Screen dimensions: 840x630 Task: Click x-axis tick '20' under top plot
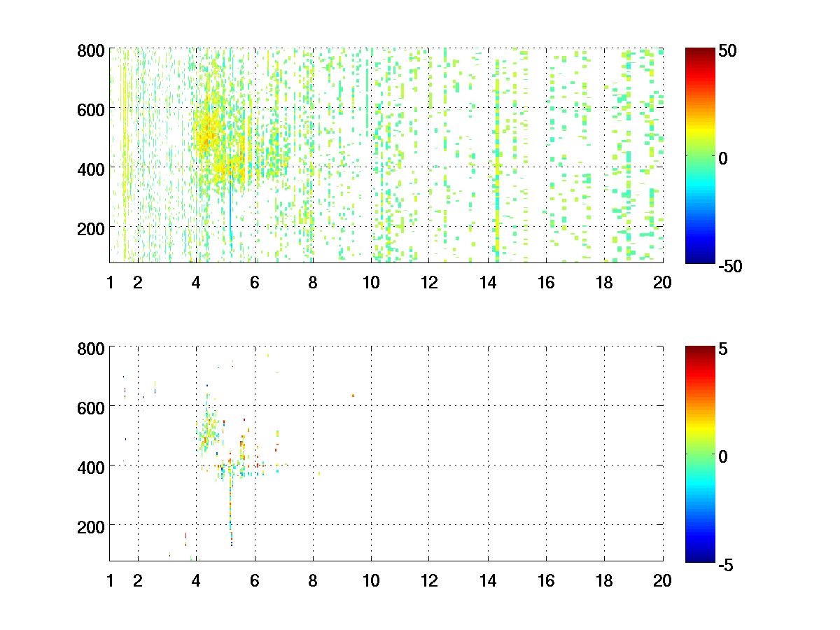[662, 283]
